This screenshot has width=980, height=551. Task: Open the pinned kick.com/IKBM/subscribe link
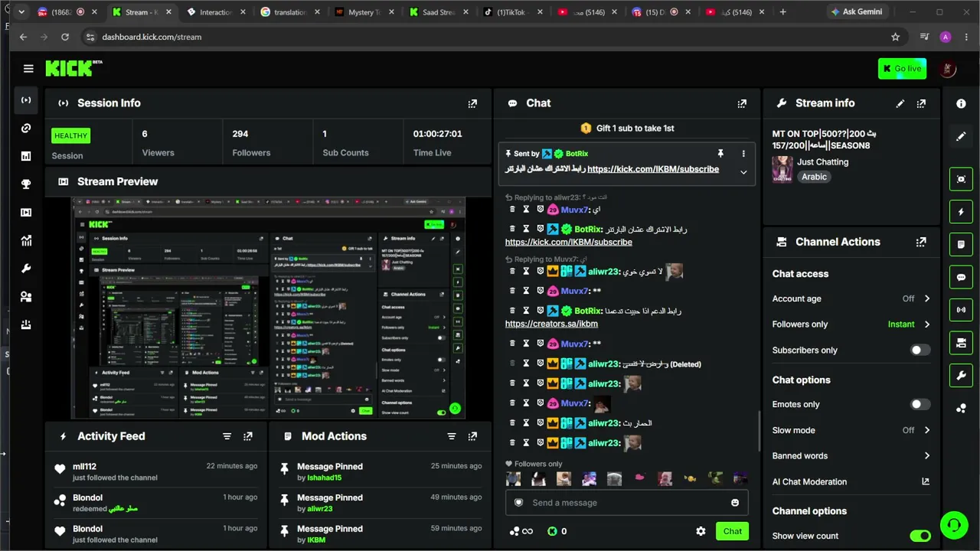click(x=653, y=169)
